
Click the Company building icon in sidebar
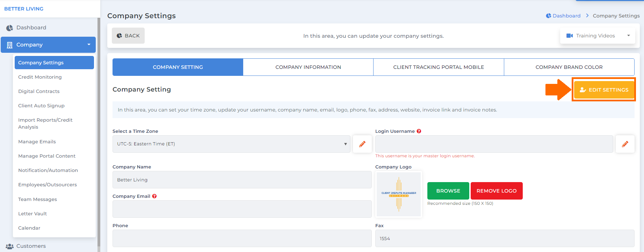9,45
